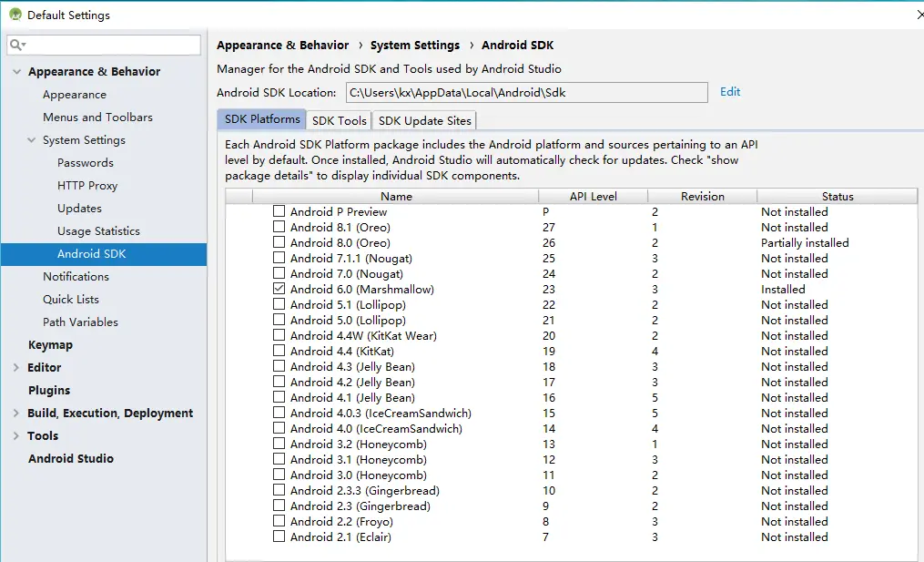Click the Edit link for SDK location
The width and height of the screenshot is (924, 562).
click(730, 92)
